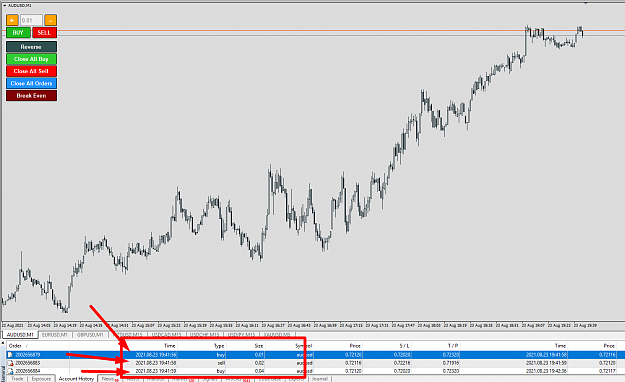Increase lot size with plus button
Screen dimensions: 625x382
(12, 20)
